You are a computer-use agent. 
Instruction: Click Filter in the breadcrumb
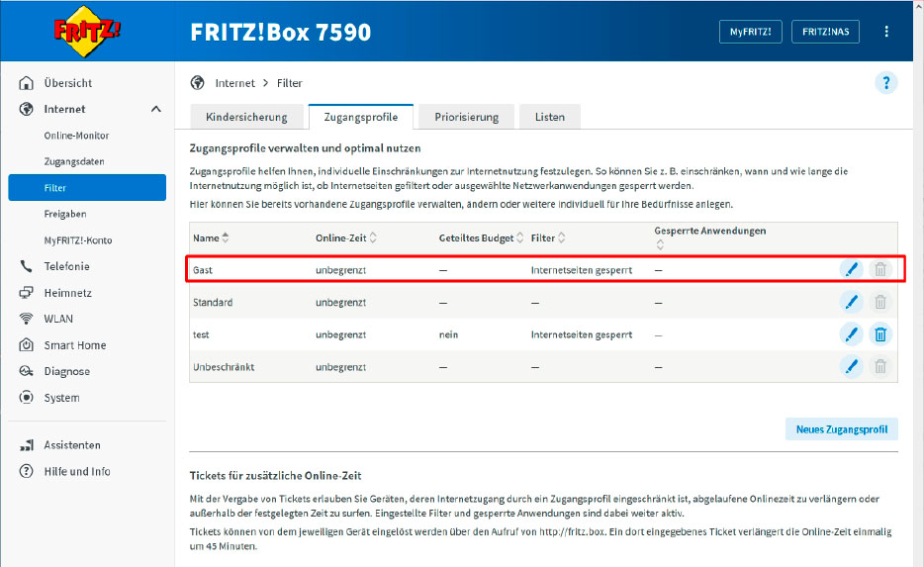[x=289, y=83]
